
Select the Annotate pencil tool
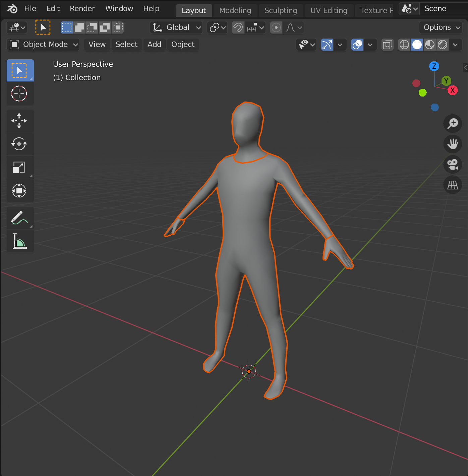point(19,218)
